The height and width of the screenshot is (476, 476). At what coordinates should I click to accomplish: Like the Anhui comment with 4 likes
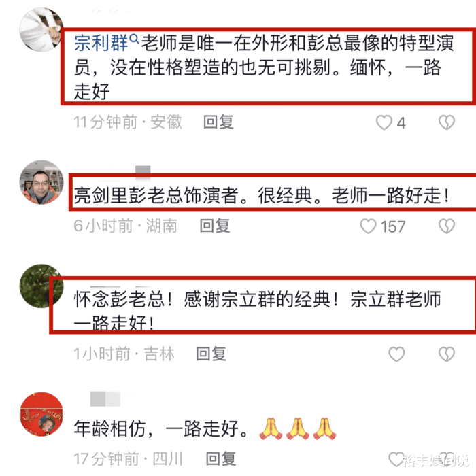coord(384,122)
